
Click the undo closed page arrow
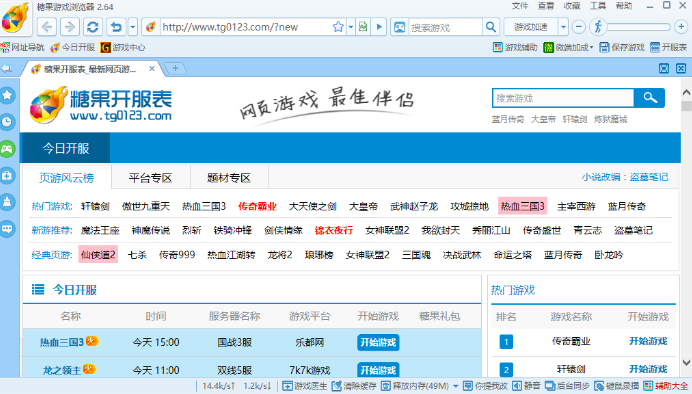117,27
